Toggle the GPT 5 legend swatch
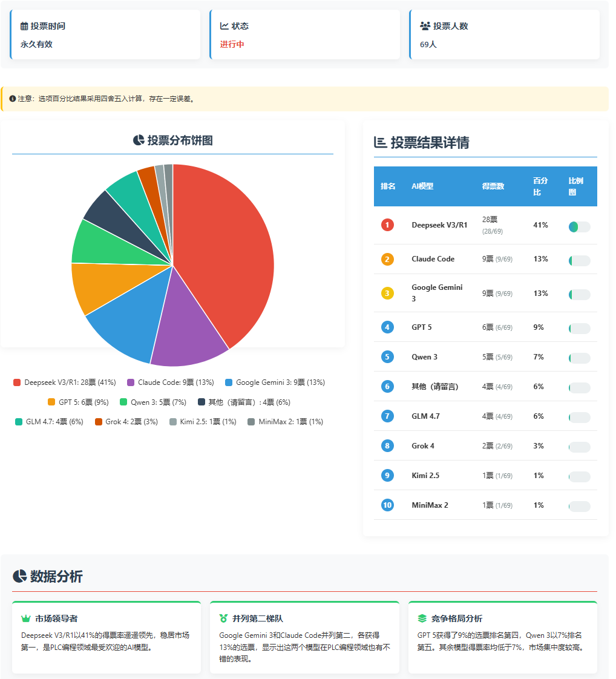 [x=51, y=402]
